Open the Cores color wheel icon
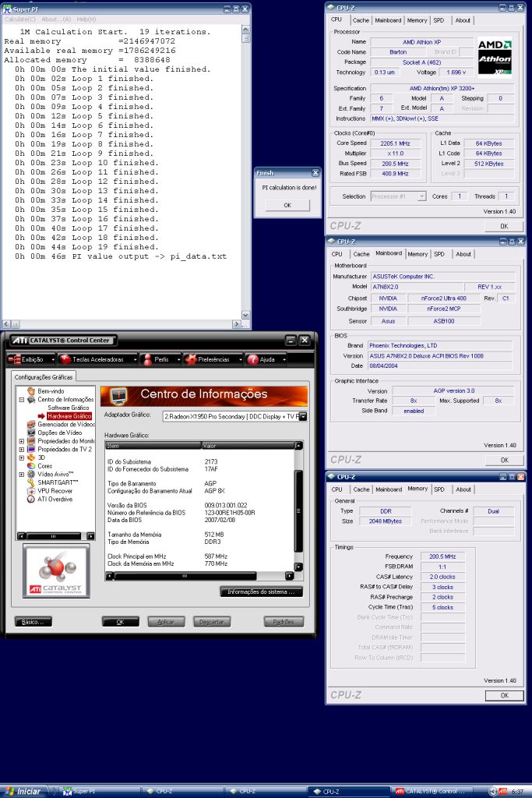The height and width of the screenshot is (798, 532). pos(31,466)
